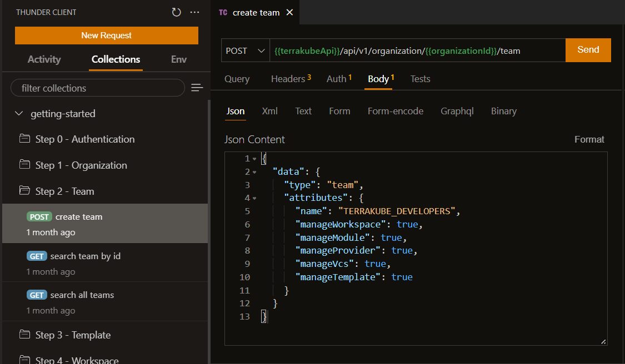Click the open folder icon for Step 2 - Team
The width and height of the screenshot is (625, 364).
24,191
